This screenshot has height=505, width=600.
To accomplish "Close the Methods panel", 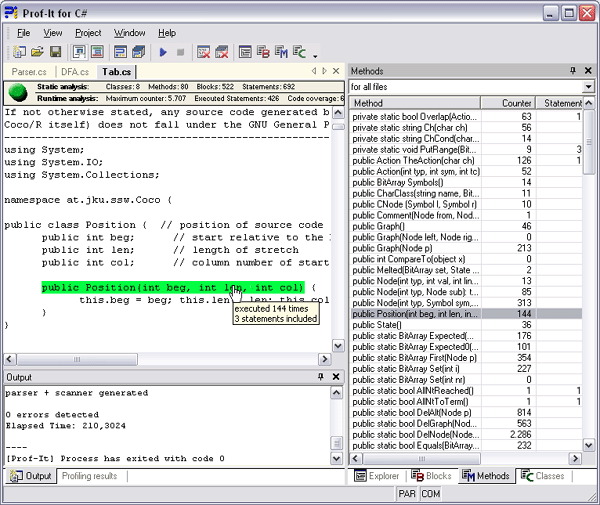I will click(588, 70).
